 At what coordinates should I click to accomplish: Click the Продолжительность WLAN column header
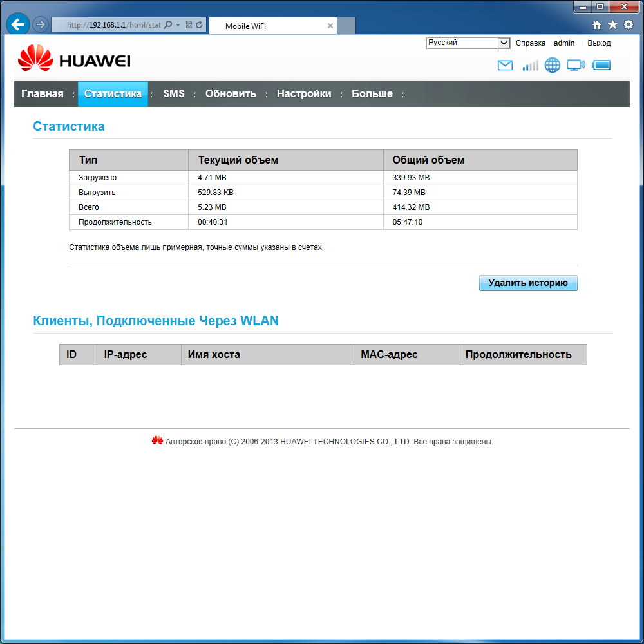coord(523,354)
